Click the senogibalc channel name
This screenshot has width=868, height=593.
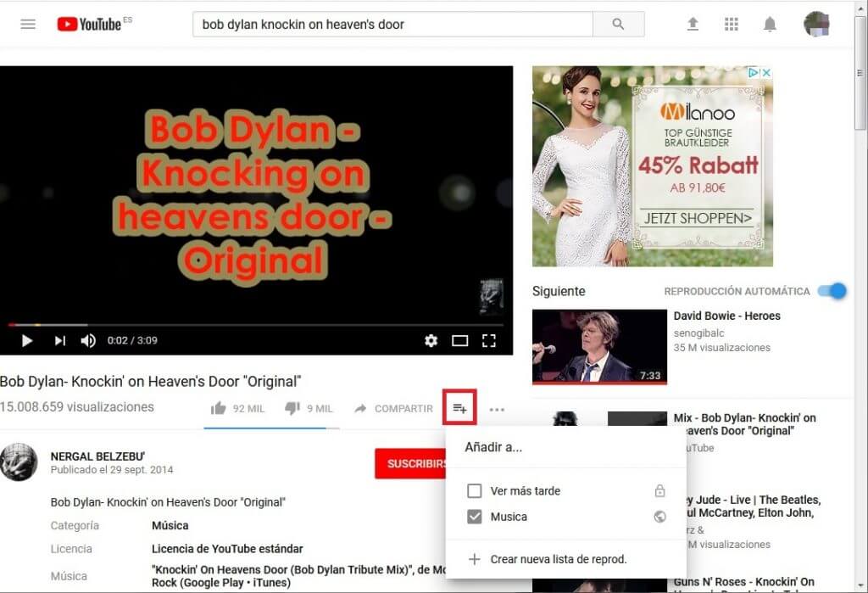[698, 333]
